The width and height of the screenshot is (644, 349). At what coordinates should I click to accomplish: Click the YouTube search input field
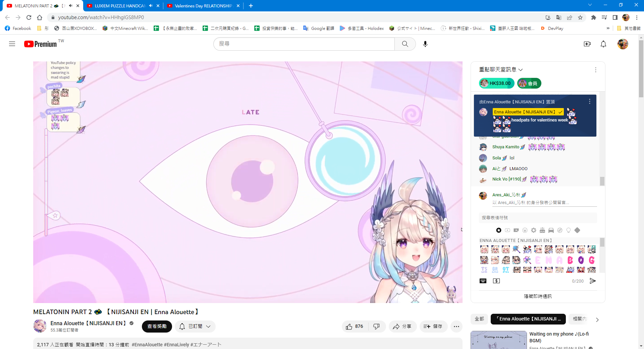(x=304, y=44)
